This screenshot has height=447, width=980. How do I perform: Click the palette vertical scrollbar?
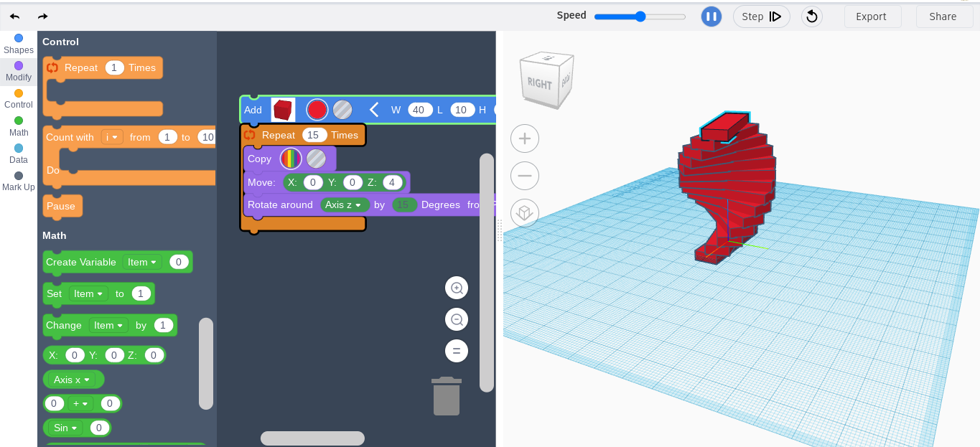click(206, 364)
